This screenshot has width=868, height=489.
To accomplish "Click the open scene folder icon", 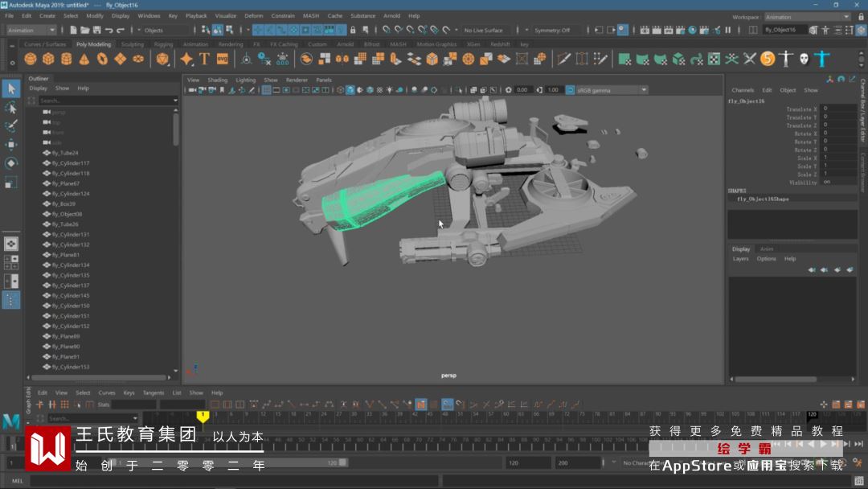I will tap(84, 30).
